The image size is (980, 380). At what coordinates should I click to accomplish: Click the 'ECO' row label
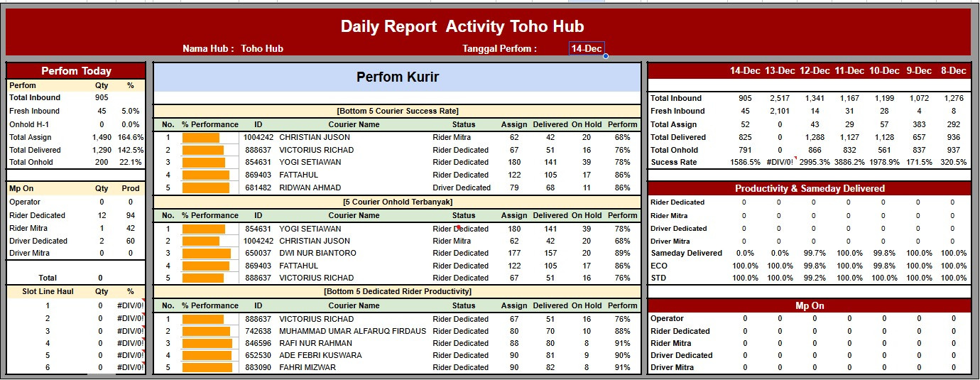pyautogui.click(x=658, y=266)
